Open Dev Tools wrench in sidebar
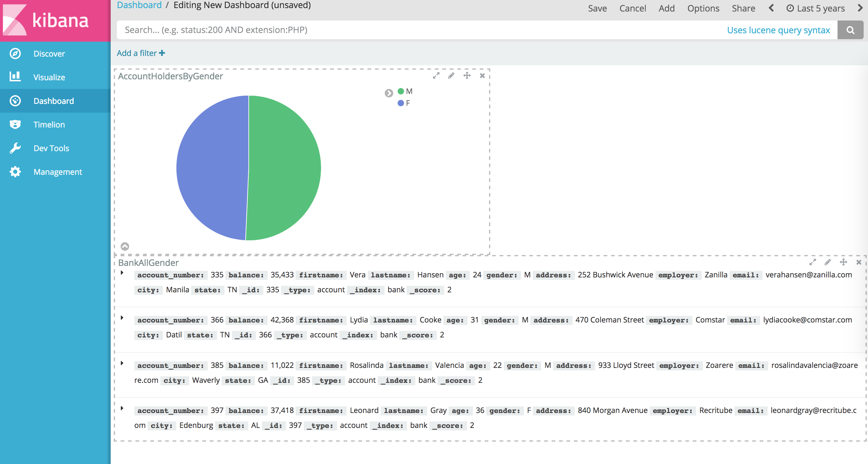The image size is (868, 464). 51,148
